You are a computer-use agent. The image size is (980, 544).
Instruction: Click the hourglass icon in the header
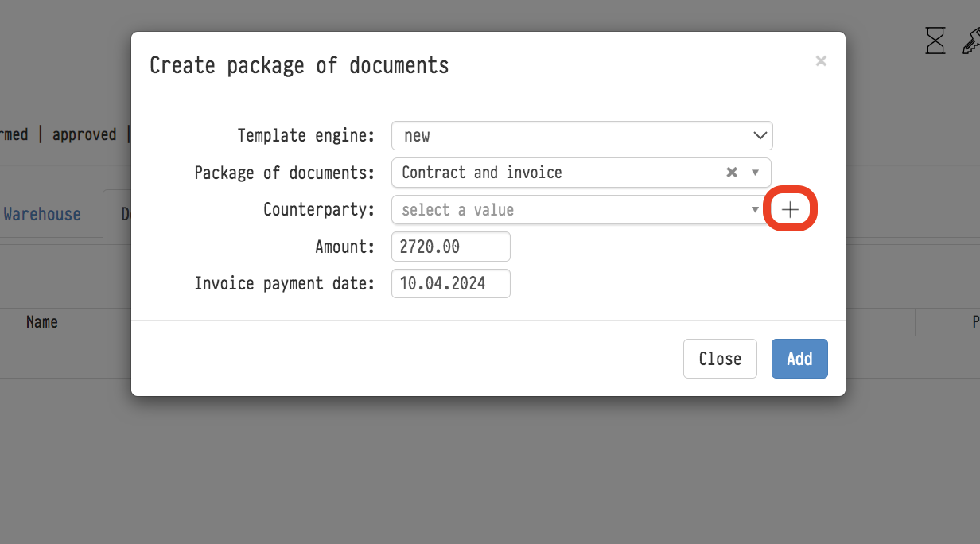[x=935, y=41]
